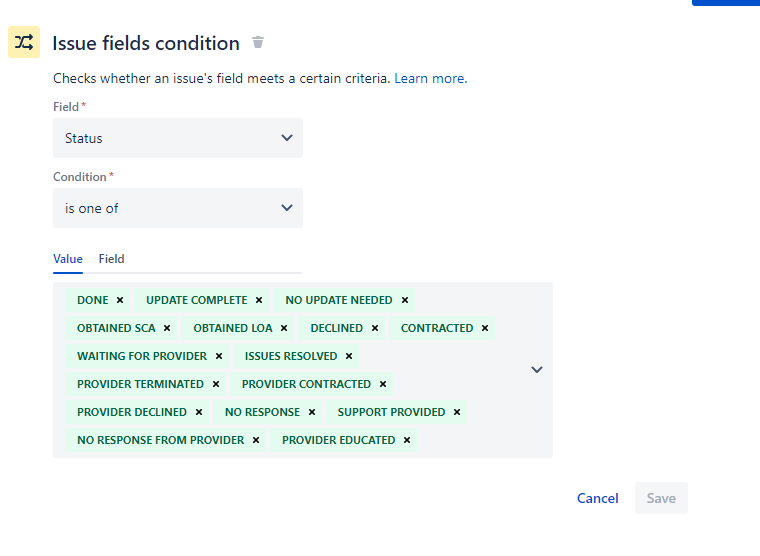Click the yellow branch condition icon
Viewport: 760px width, 556px height.
point(24,42)
